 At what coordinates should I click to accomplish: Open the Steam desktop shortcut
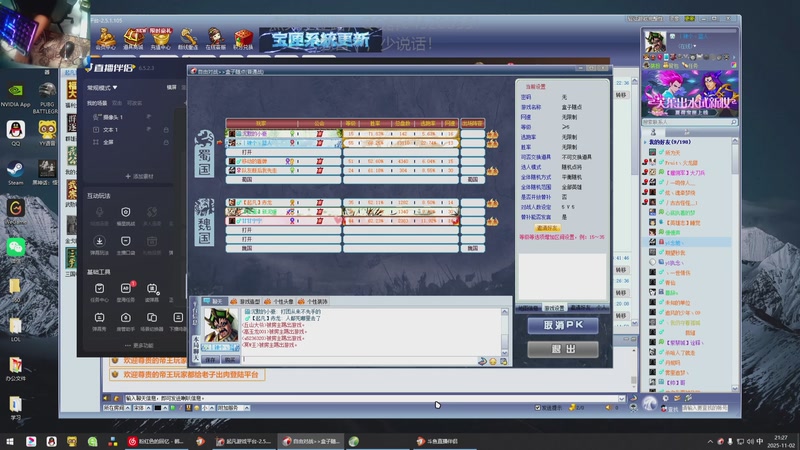click(15, 173)
